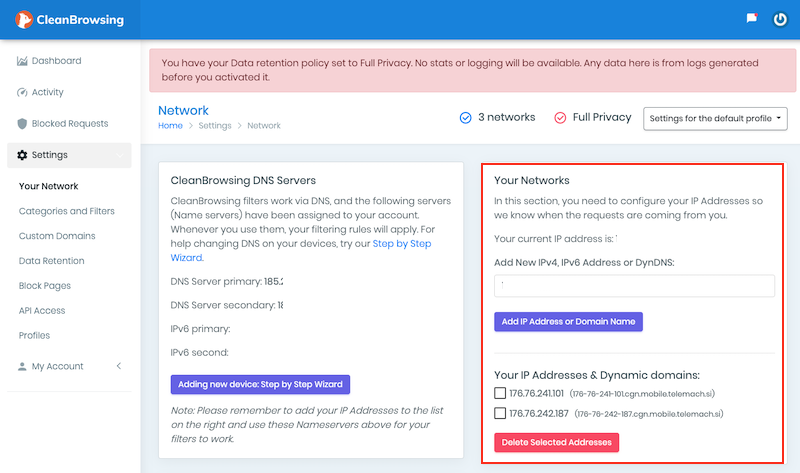
Task: Click Adding new device: Step by Step Wizard button
Action: (260, 384)
